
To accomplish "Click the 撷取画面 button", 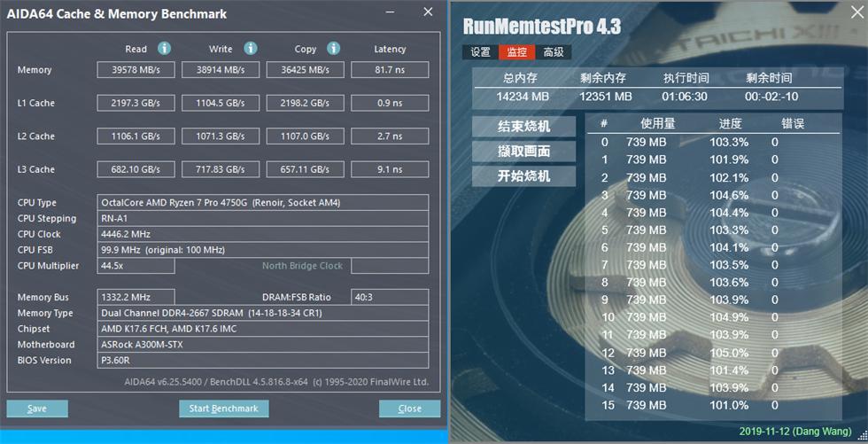I will click(523, 152).
